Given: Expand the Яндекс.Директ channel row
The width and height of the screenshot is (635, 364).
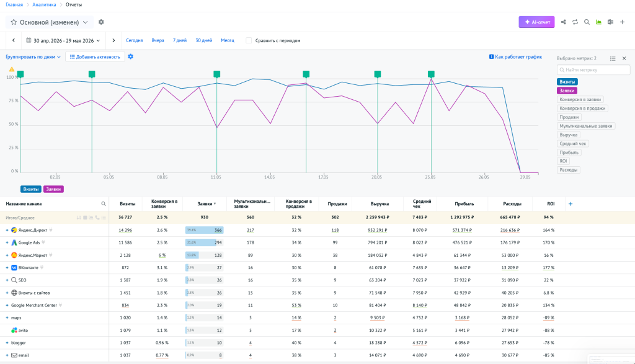Looking at the screenshot, I should click(7, 230).
